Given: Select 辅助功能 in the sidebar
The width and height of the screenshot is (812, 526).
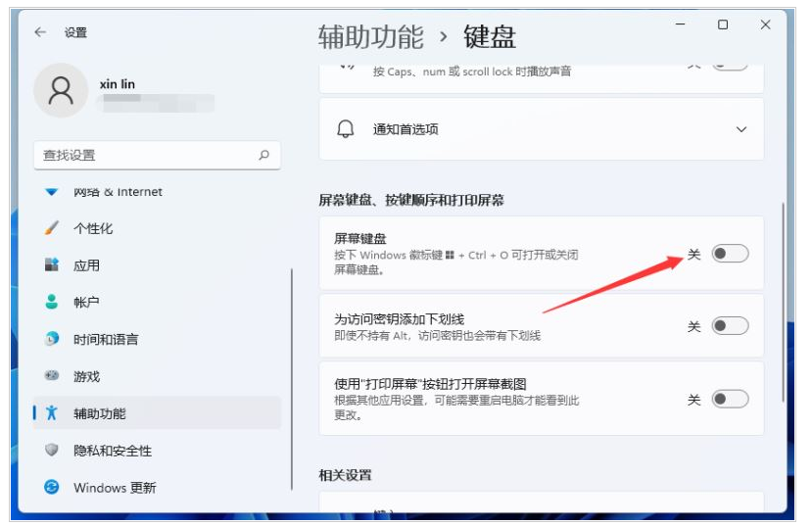Looking at the screenshot, I should [99, 413].
